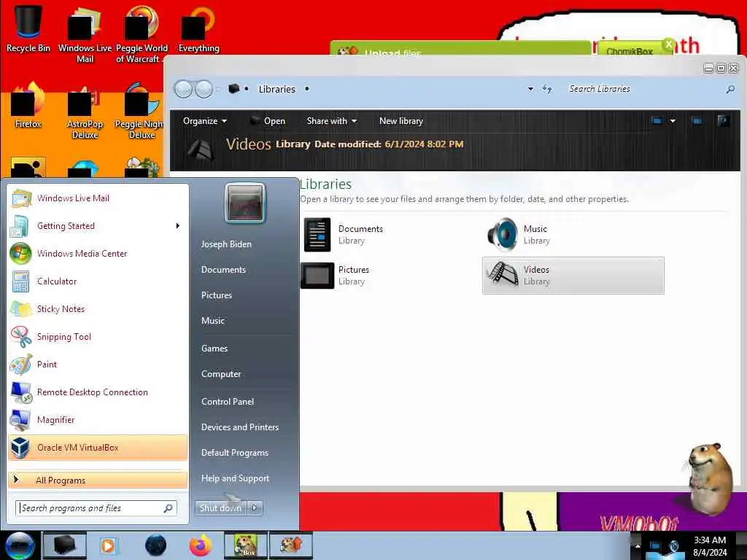
Task: Open the view options dropdown arrow
Action: tap(673, 121)
